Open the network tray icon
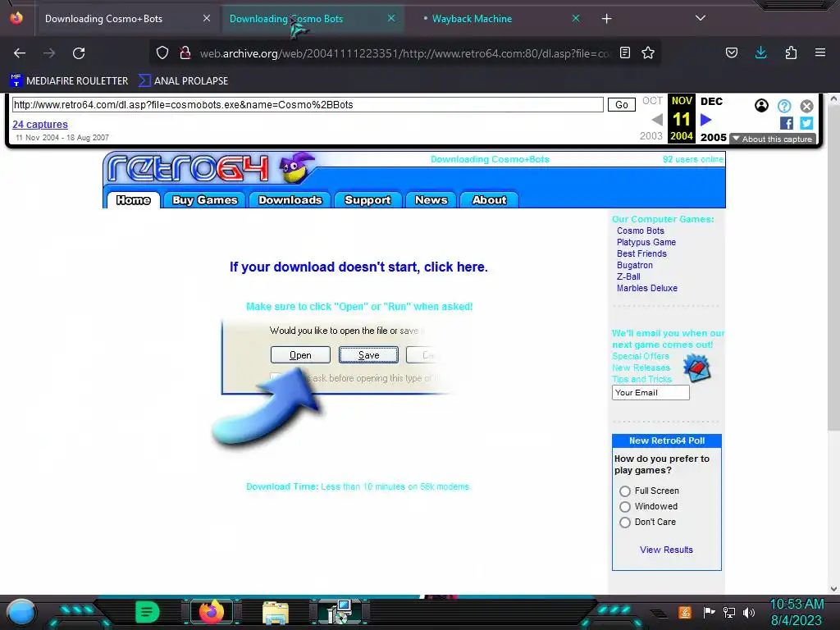This screenshot has width=840, height=630. 729,612
